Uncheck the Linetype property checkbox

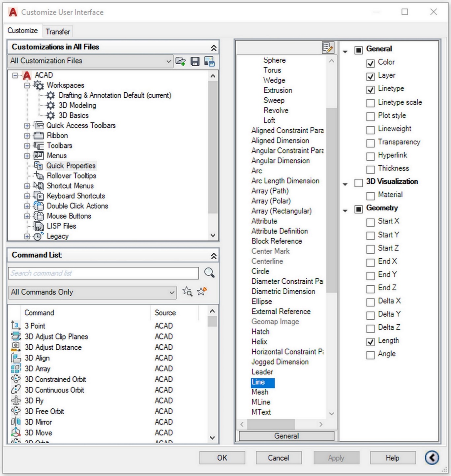point(371,89)
